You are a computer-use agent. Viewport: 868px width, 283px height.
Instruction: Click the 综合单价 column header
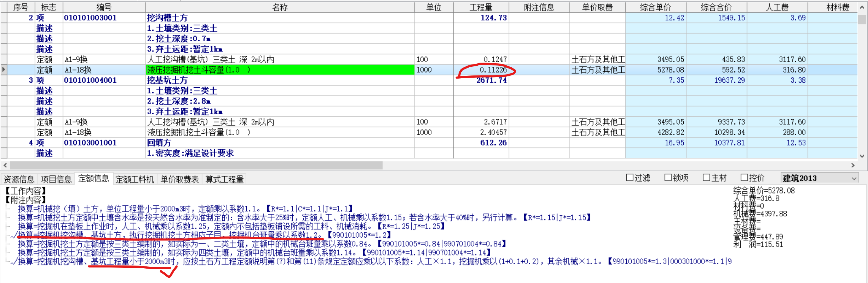[x=656, y=8]
